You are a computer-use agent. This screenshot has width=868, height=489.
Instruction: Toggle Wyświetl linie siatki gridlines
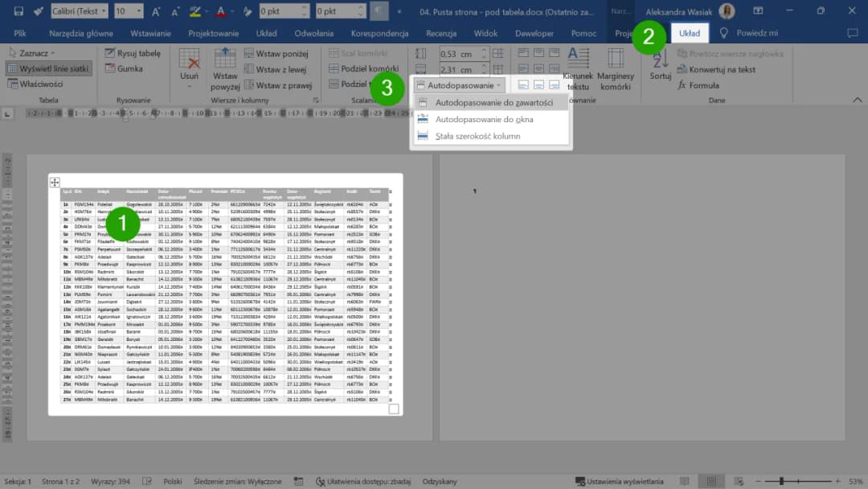pos(48,68)
